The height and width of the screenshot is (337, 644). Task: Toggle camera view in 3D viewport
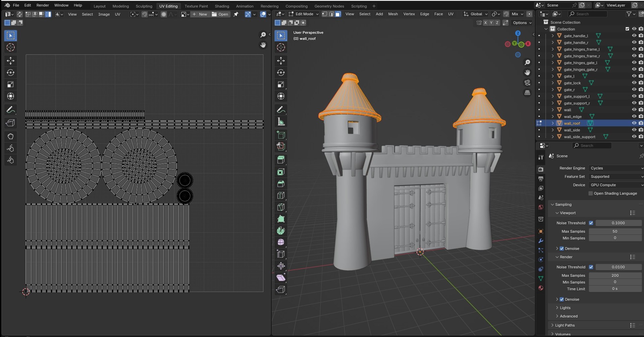[x=527, y=82]
